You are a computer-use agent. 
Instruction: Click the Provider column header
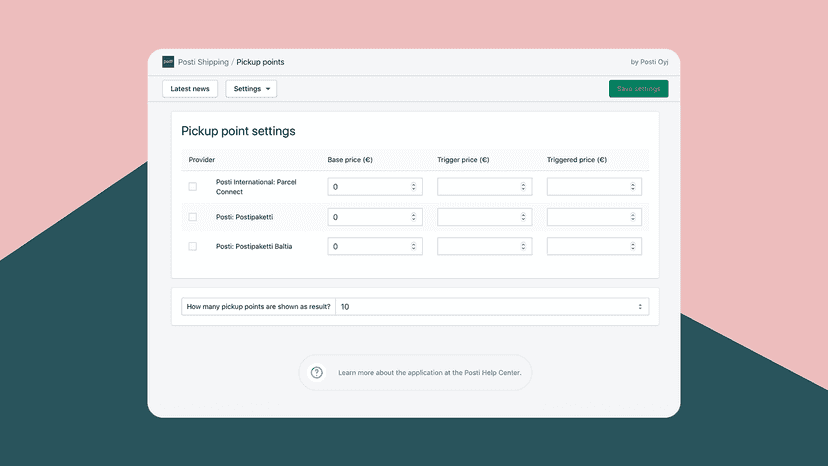point(202,160)
